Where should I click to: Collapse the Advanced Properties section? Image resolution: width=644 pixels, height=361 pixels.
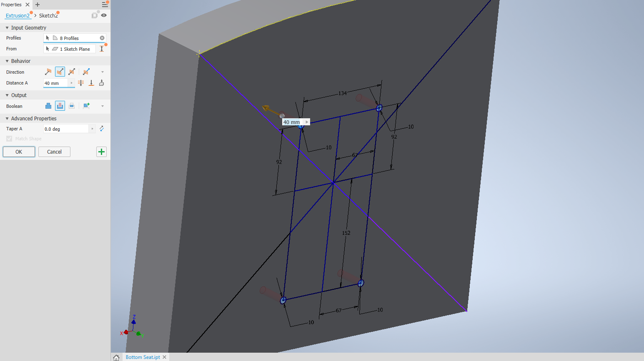tap(8, 118)
